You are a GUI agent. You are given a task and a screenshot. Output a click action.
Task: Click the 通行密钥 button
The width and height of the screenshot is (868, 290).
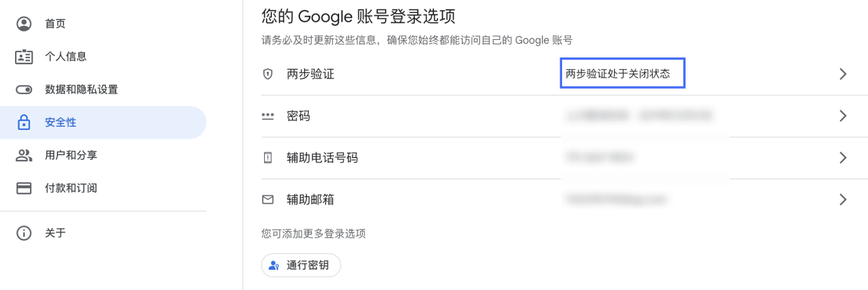[301, 266]
